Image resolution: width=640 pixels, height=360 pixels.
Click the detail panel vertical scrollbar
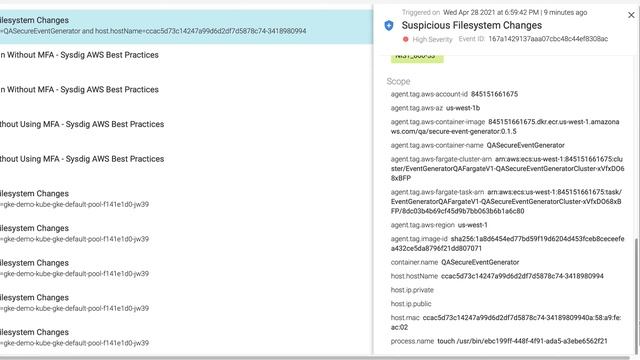pos(636,295)
